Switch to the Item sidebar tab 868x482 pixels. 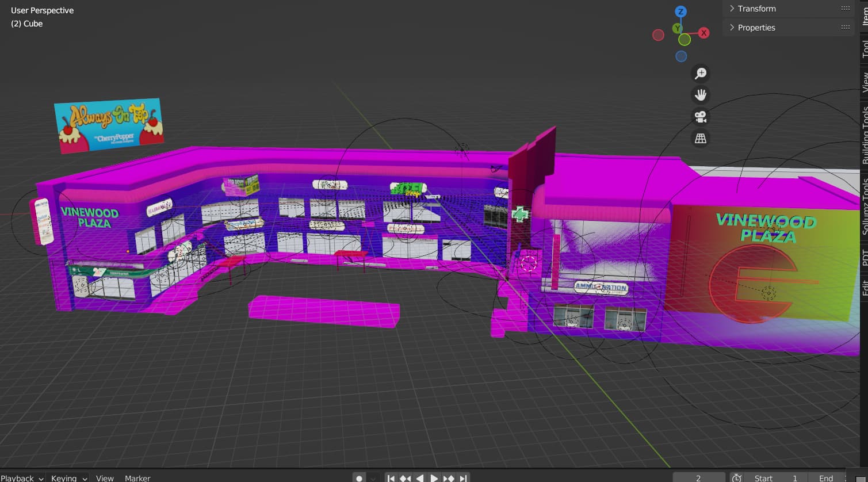(864, 16)
